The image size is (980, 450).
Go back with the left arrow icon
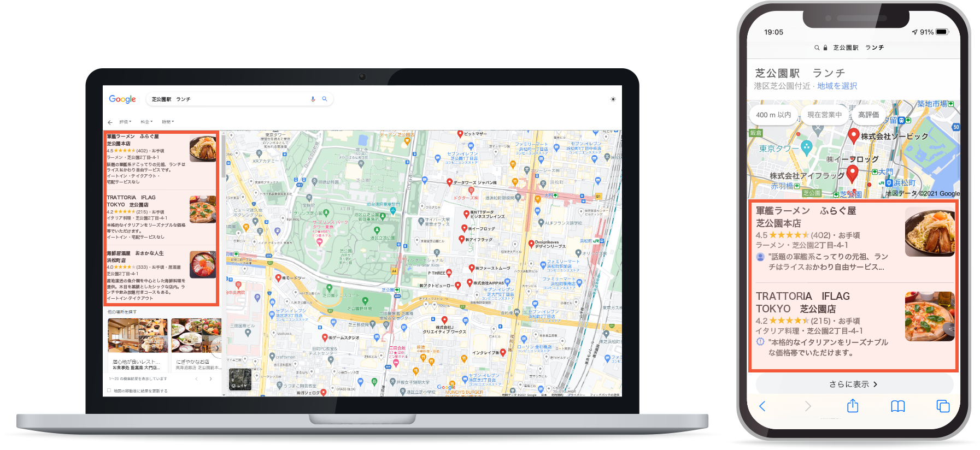[x=110, y=122]
